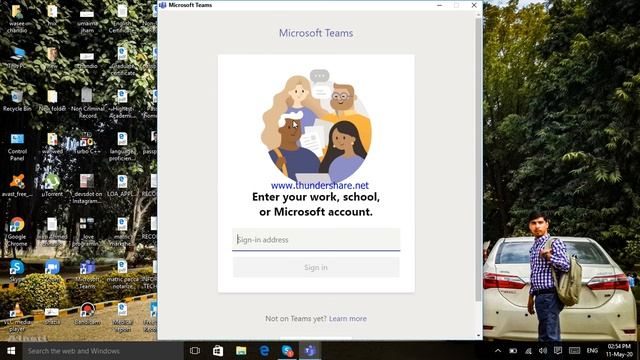Select the umaima jham desktop icon
This screenshot has width=640, height=360.
pos(87,20)
